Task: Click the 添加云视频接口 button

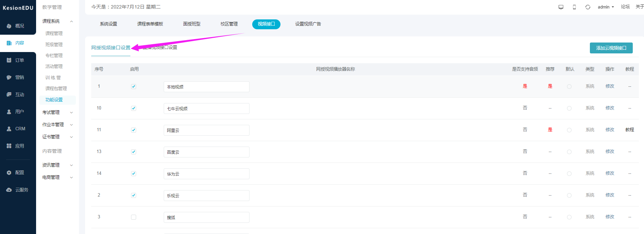Action: coord(611,48)
